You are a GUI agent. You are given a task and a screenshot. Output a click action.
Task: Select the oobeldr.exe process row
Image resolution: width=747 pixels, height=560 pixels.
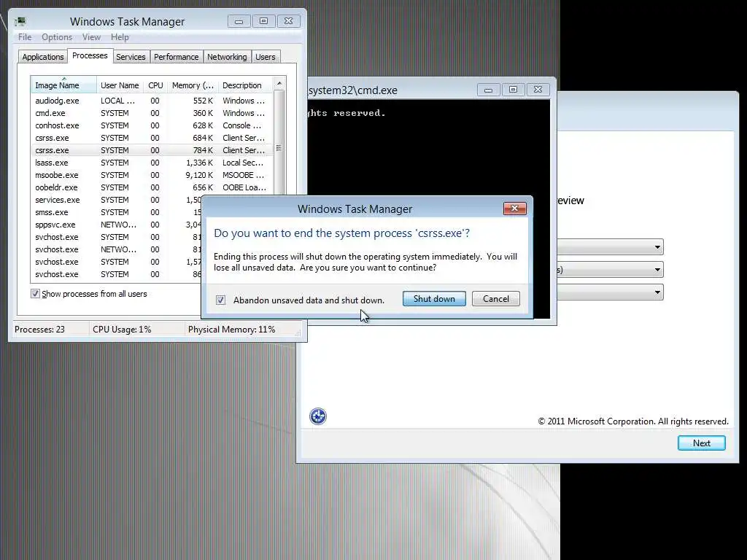tap(152, 187)
